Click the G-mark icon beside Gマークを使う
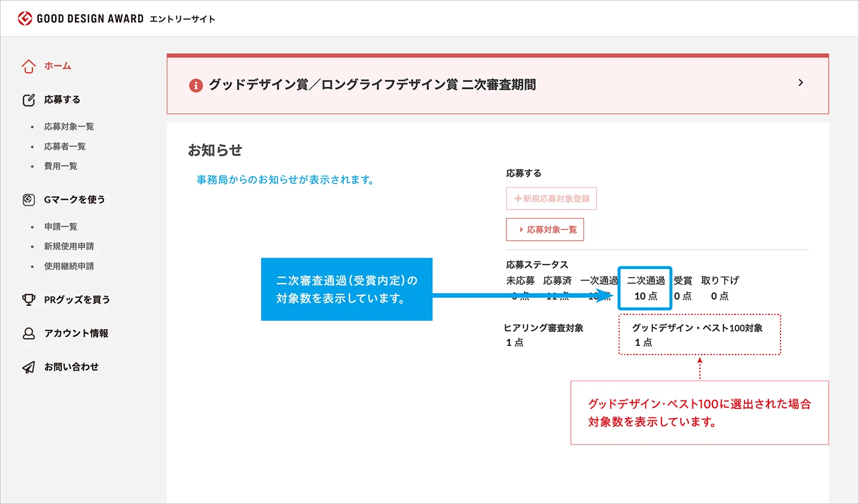This screenshot has height=504, width=859. tap(29, 199)
